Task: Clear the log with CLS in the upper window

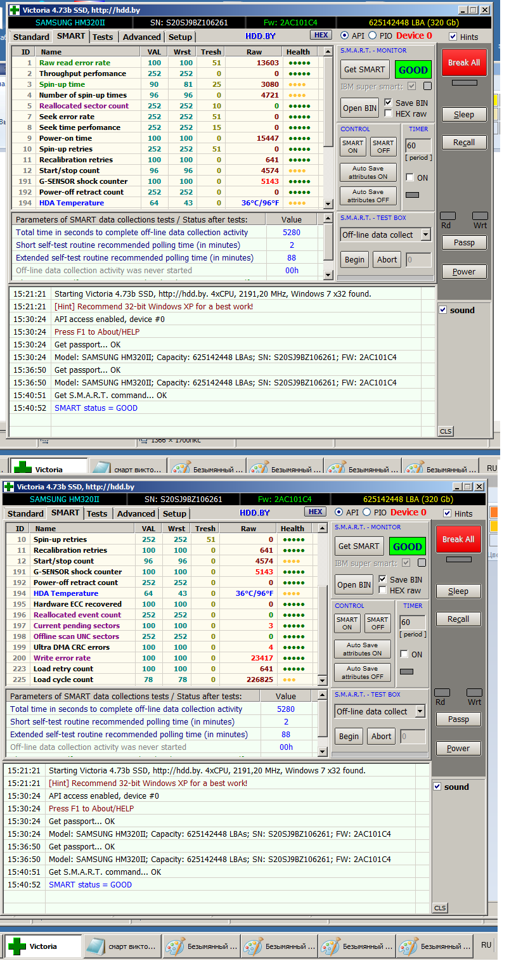Action: click(446, 431)
